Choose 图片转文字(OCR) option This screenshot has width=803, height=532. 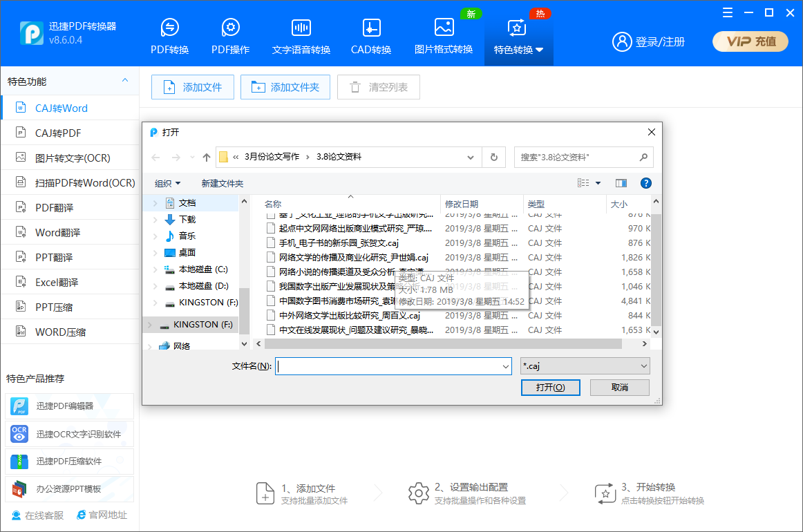(70, 158)
